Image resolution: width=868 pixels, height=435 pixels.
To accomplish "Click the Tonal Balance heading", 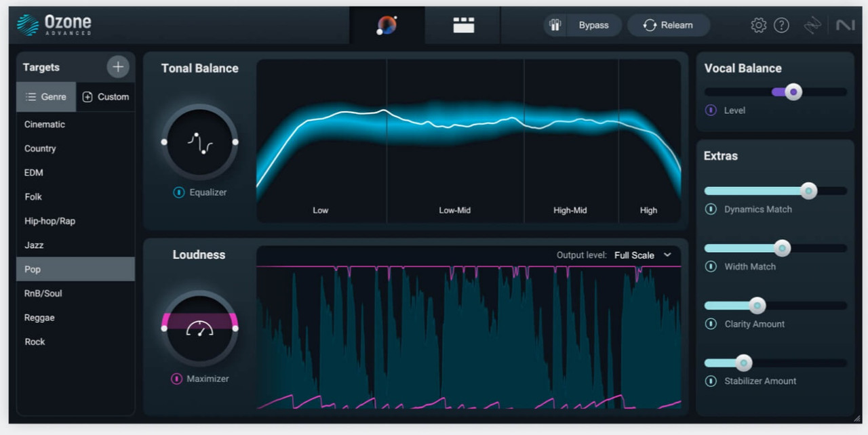I will [x=200, y=68].
